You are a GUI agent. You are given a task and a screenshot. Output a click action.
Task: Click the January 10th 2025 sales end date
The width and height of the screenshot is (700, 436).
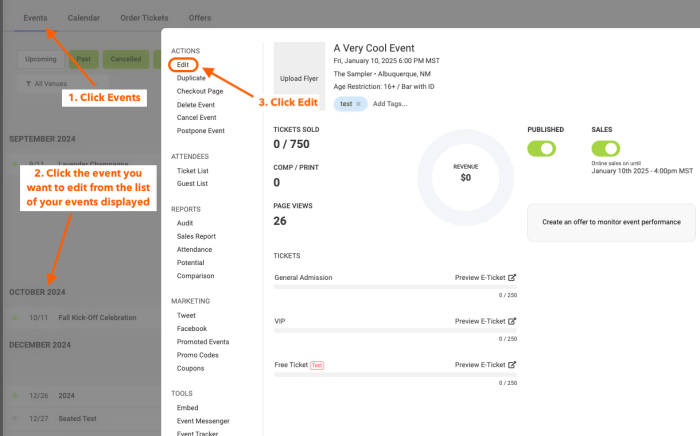coord(642,171)
